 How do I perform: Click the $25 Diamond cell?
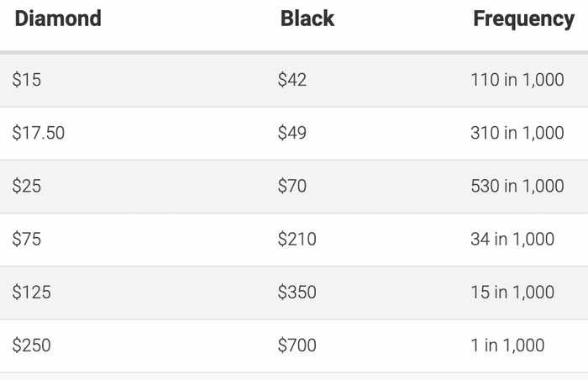tap(27, 186)
